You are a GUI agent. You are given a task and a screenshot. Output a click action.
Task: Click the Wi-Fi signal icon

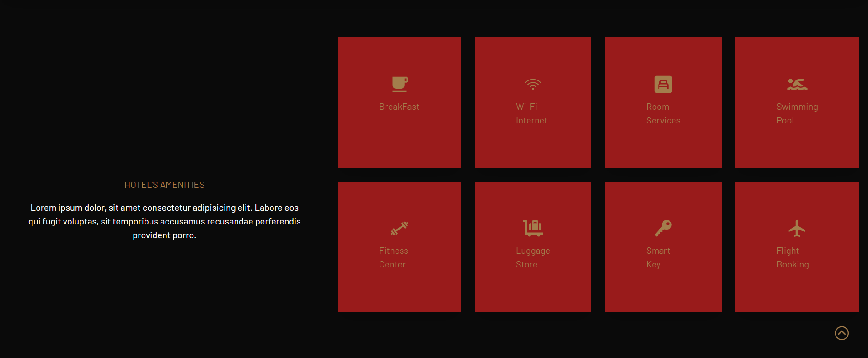533,84
